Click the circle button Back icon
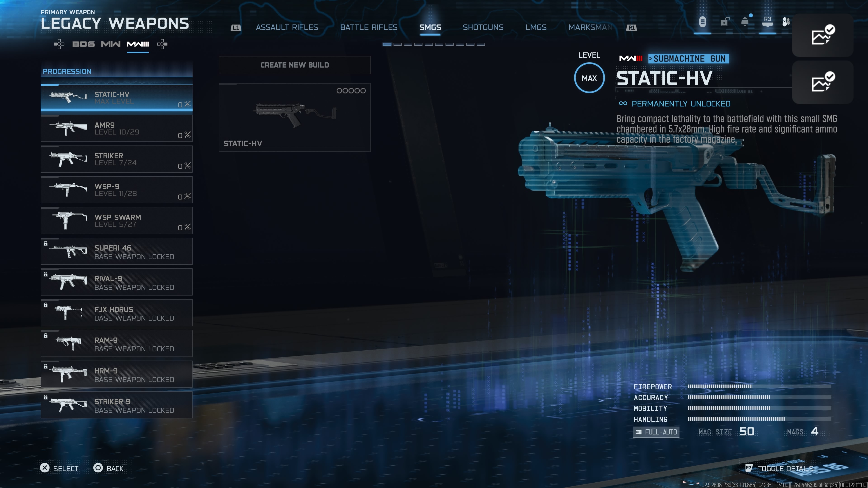Screen dimensions: 868x488 tap(98, 468)
